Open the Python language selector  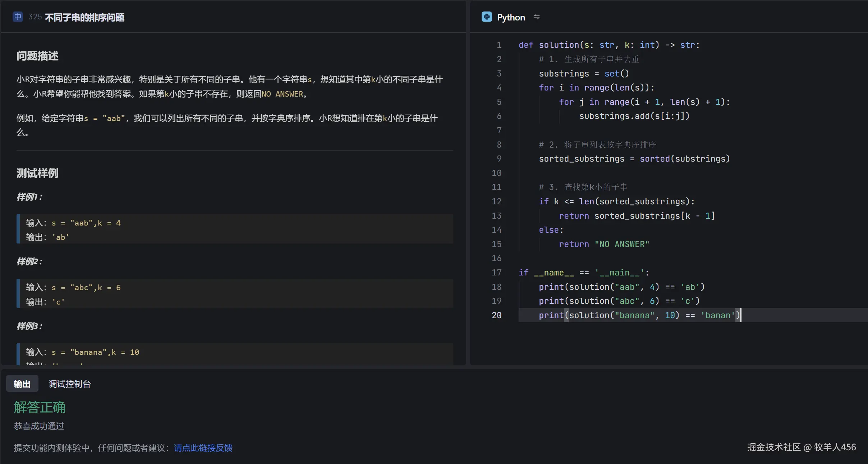[x=510, y=17]
